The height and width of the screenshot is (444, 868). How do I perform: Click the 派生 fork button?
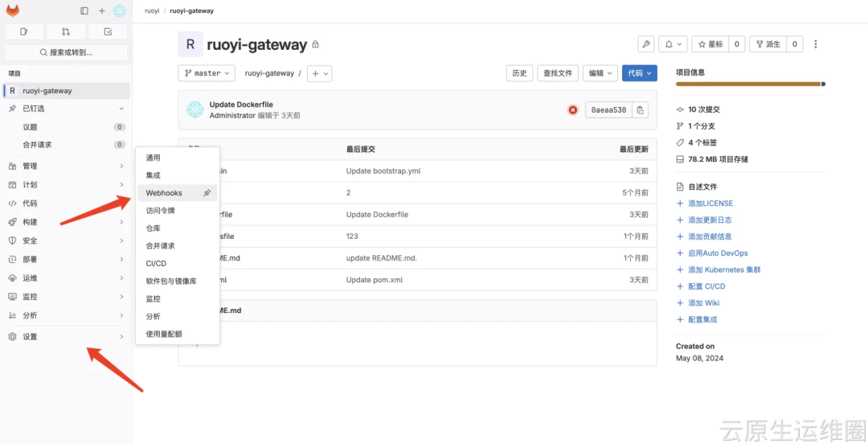(x=768, y=43)
